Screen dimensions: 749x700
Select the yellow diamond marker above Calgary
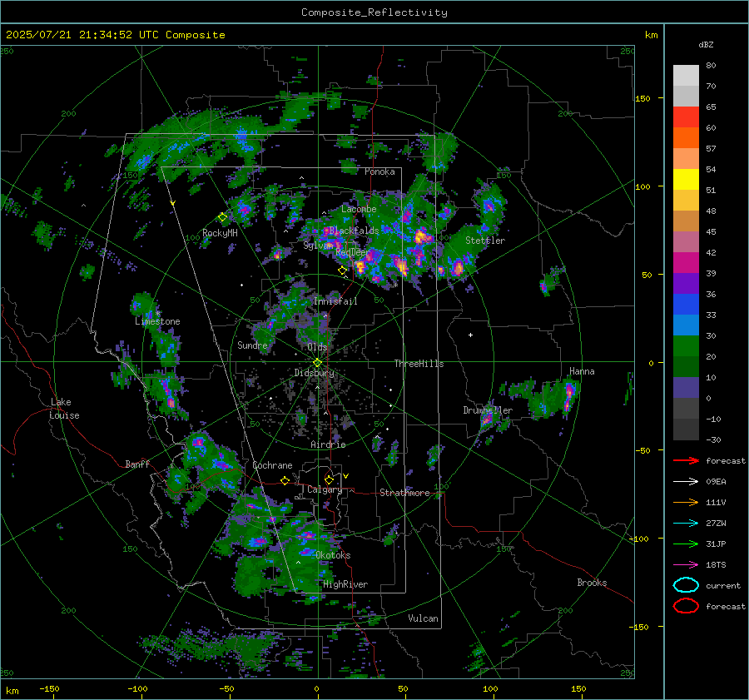coord(329,479)
